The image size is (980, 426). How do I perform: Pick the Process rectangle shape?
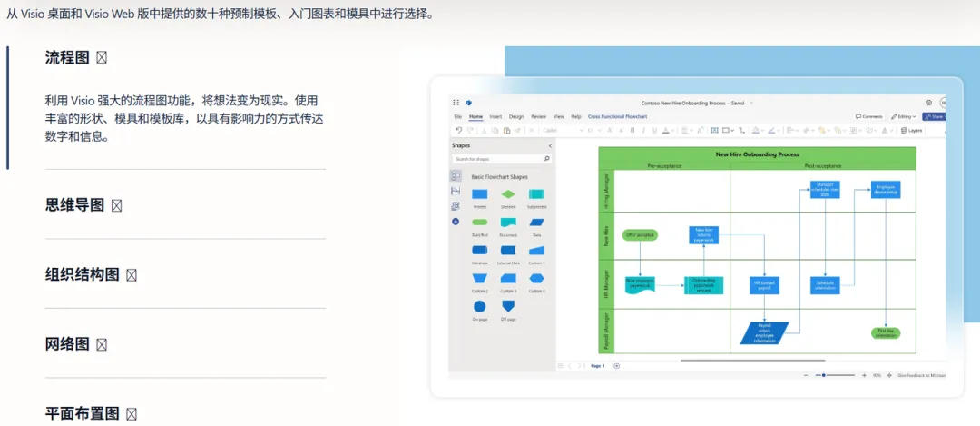[479, 194]
